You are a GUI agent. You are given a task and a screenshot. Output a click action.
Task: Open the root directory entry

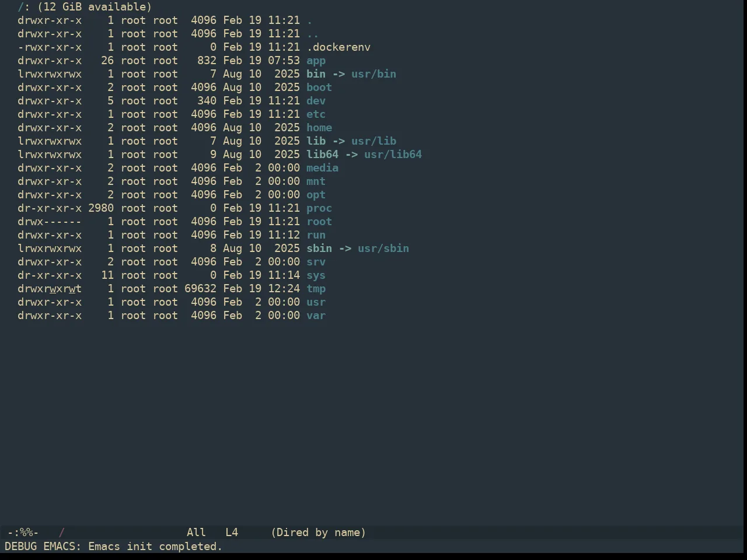319,222
